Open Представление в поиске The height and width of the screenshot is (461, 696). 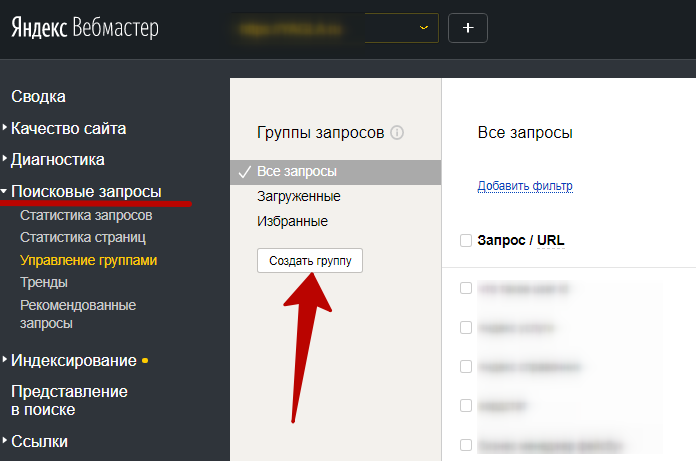(69, 400)
